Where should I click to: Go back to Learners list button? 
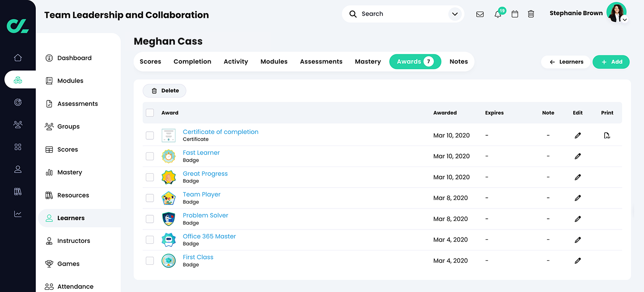click(x=566, y=62)
